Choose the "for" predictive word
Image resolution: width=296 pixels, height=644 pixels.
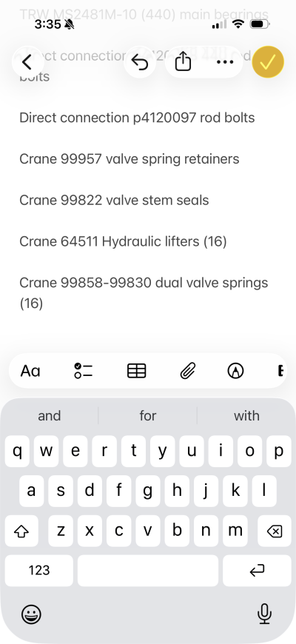148,416
